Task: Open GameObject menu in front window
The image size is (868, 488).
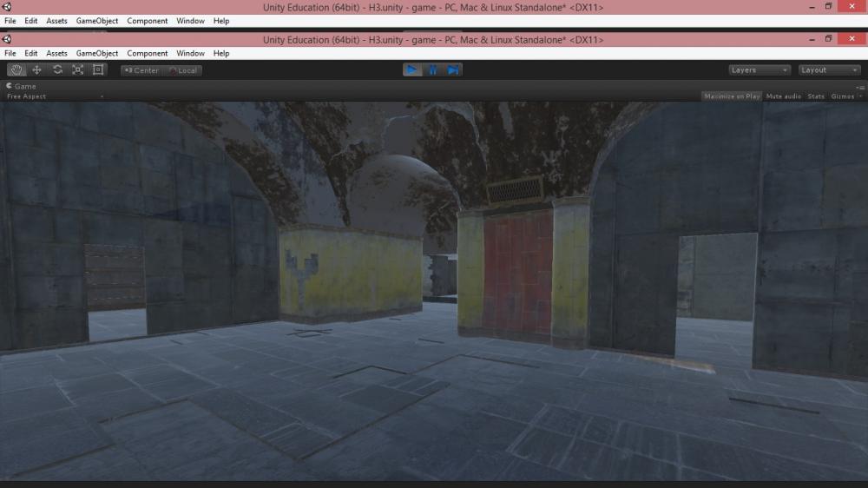Action: click(97, 53)
